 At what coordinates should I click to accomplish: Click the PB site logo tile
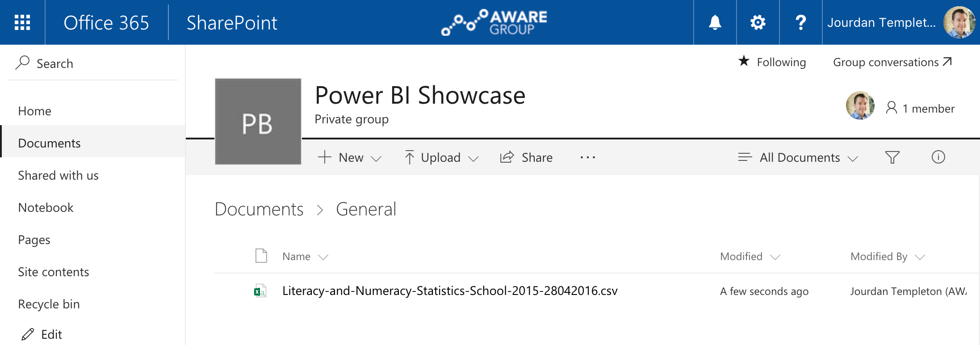(x=258, y=122)
